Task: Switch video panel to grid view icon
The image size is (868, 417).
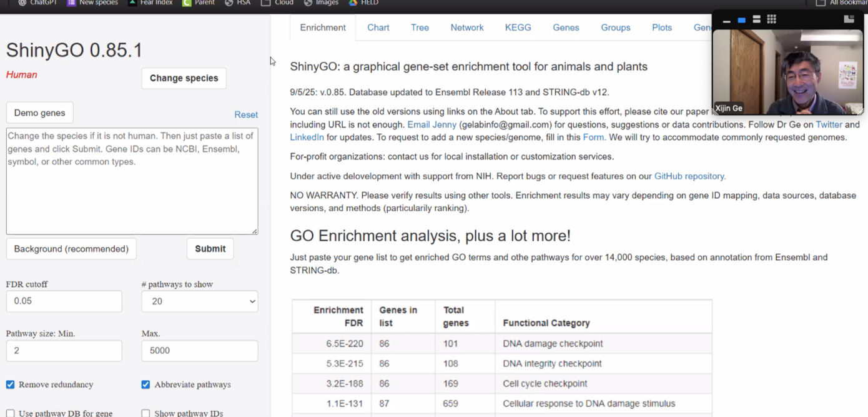Action: coord(772,20)
